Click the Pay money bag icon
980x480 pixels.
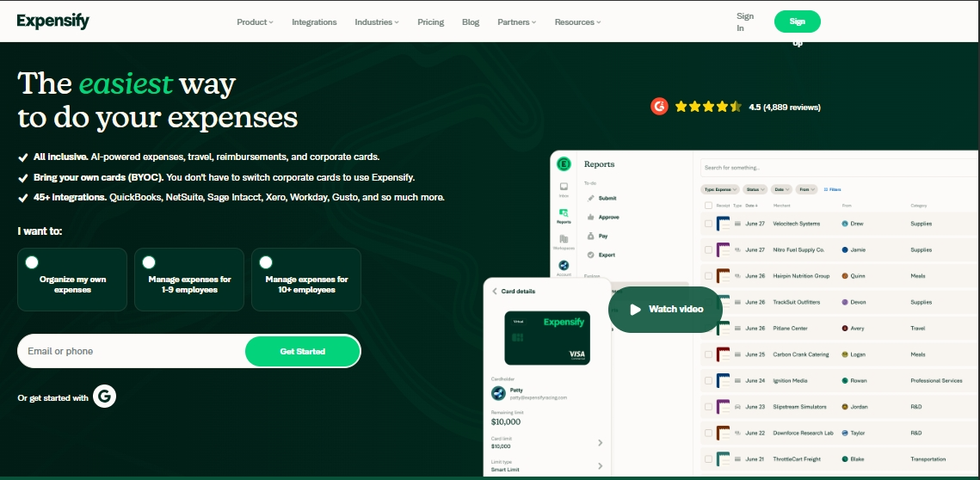(x=590, y=237)
